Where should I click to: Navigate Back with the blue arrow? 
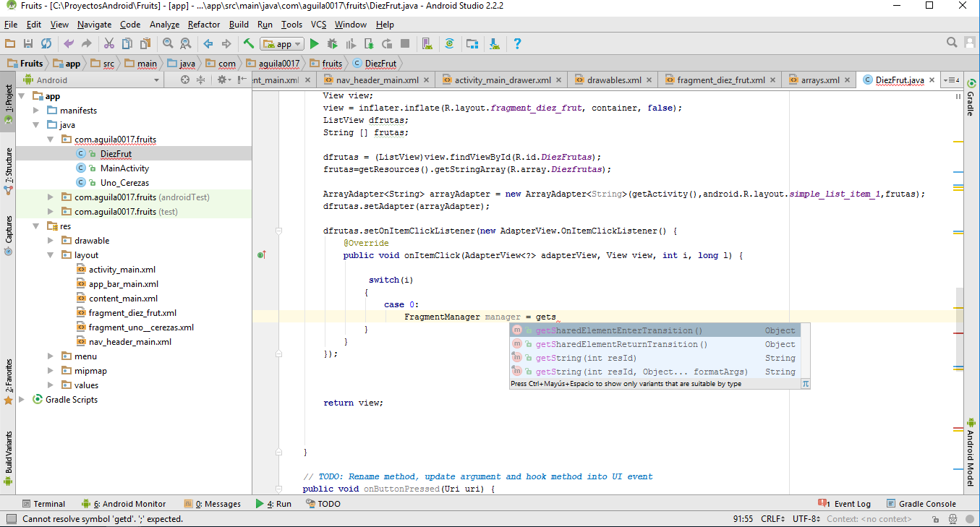[208, 43]
